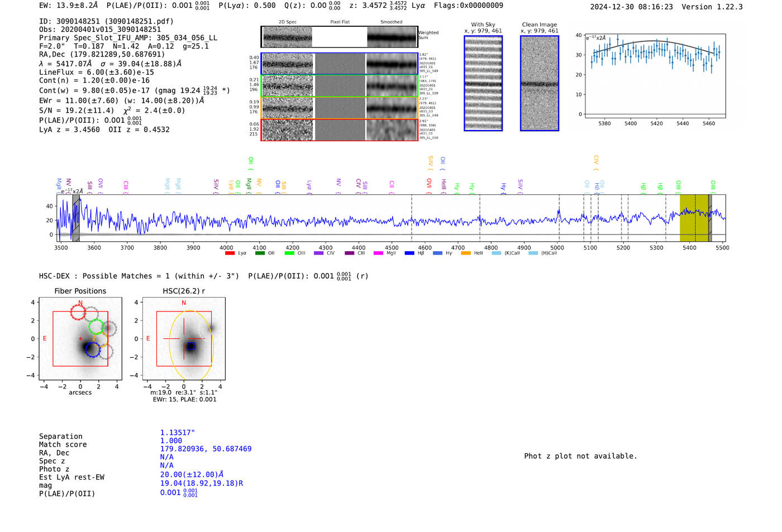Open the Clean Image cutout

(540, 83)
